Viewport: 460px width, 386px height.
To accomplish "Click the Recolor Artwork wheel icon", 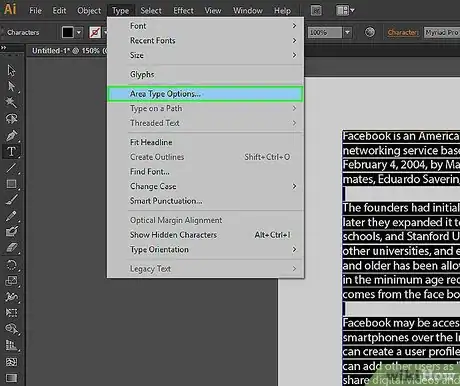I will [x=369, y=32].
